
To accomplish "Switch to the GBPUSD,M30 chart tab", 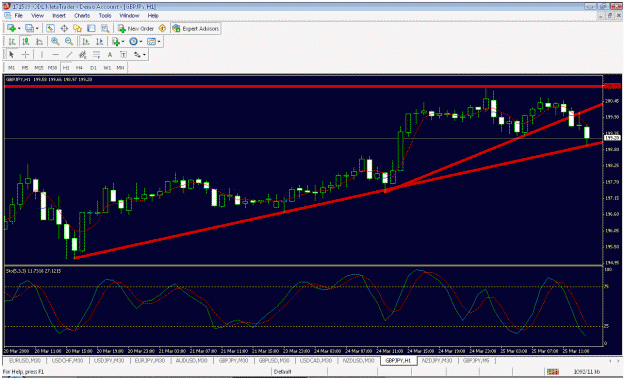I will coord(274,360).
